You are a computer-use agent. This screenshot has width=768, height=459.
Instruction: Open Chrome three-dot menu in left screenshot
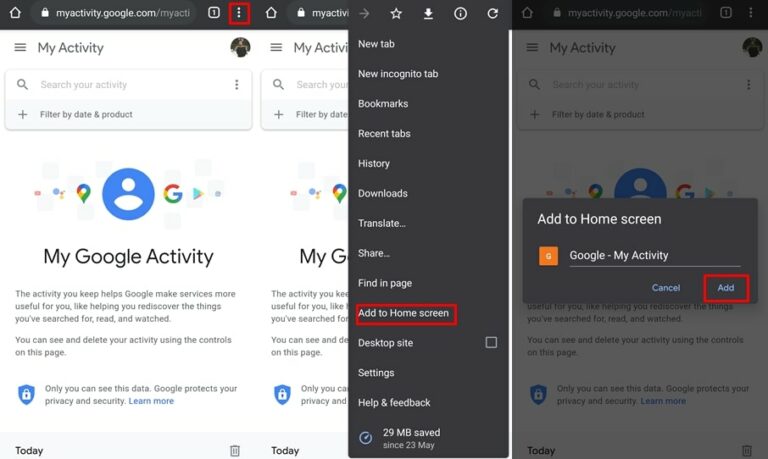[239, 13]
